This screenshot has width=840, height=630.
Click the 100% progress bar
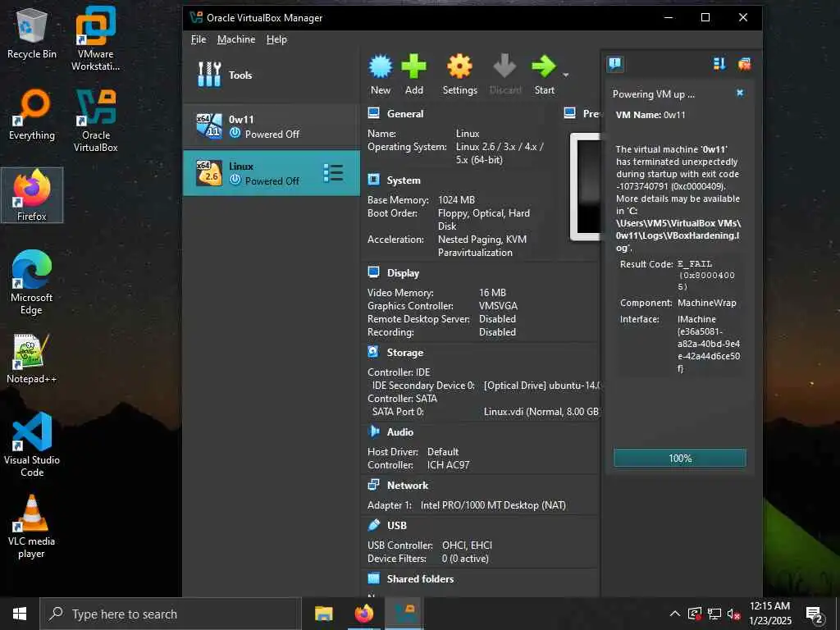(x=679, y=458)
